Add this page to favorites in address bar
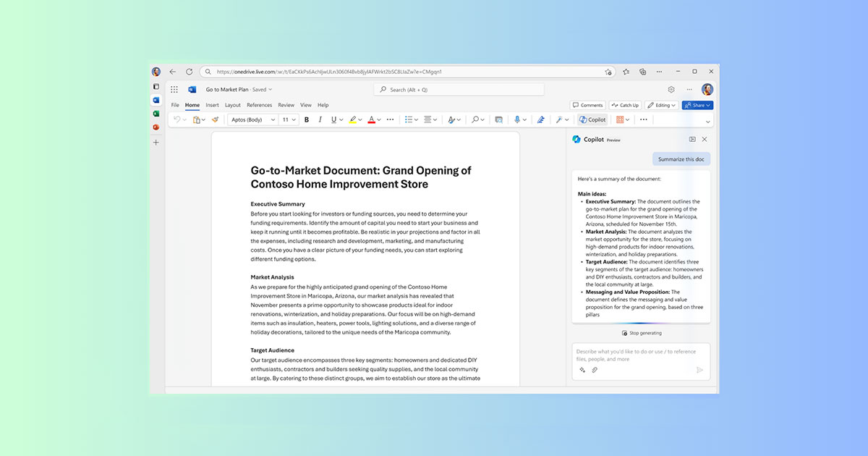This screenshot has height=456, width=868. pos(608,72)
